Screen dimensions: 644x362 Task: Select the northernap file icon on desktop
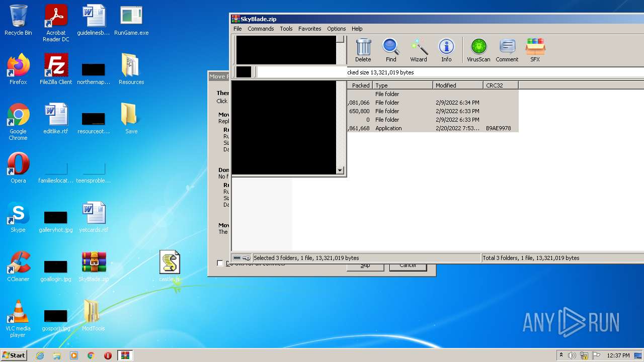pyautogui.click(x=94, y=73)
